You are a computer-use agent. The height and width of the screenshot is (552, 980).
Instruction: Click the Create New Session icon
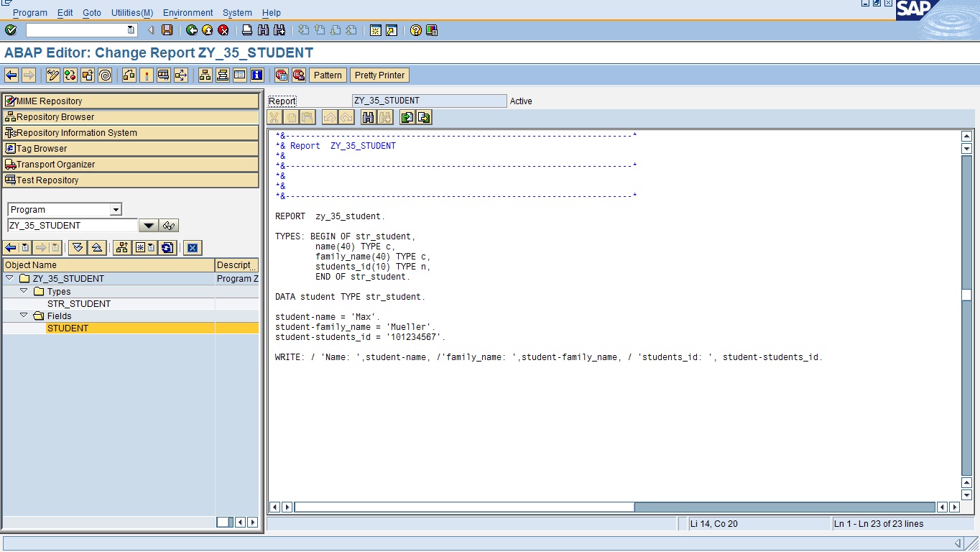pyautogui.click(x=376, y=29)
